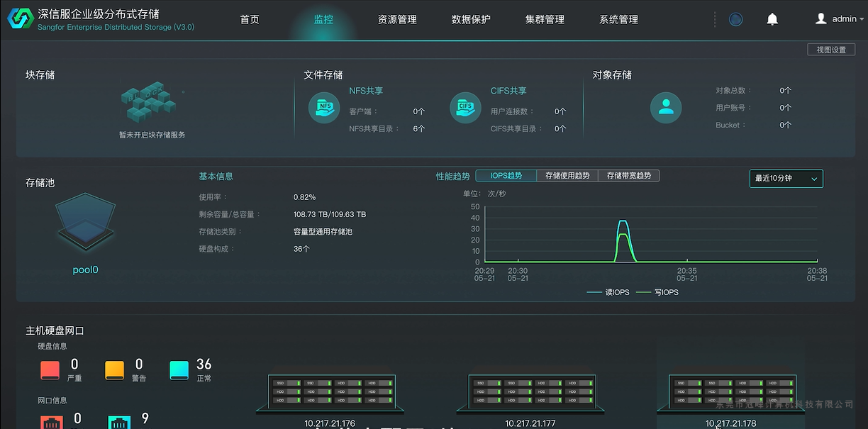Open the NFS共享 icon in file storage

click(323, 109)
